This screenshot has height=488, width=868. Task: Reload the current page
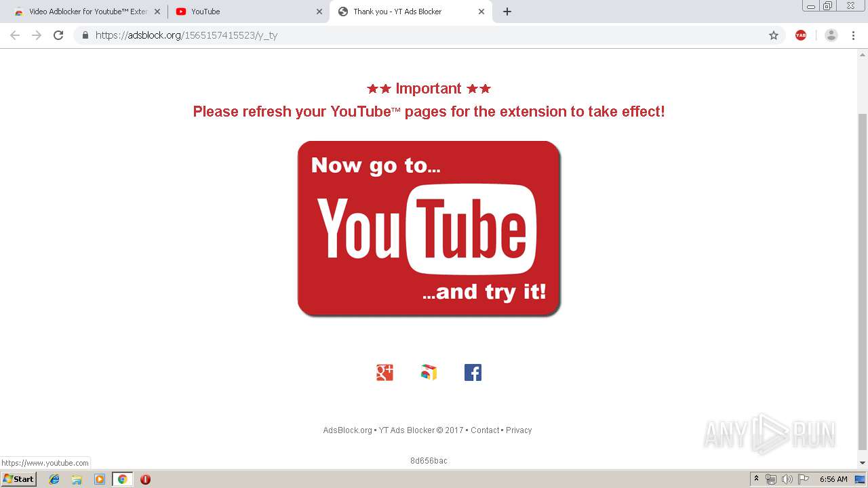[58, 35]
